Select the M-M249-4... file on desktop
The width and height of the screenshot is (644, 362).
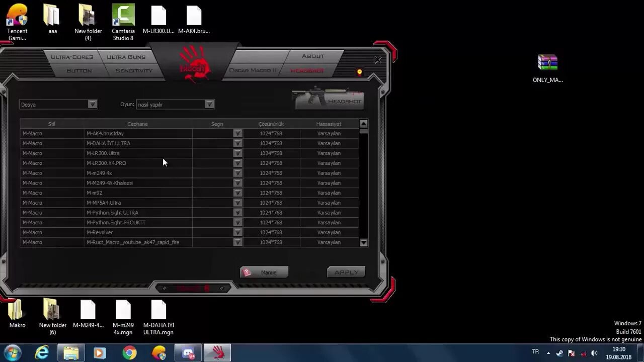coord(88,313)
